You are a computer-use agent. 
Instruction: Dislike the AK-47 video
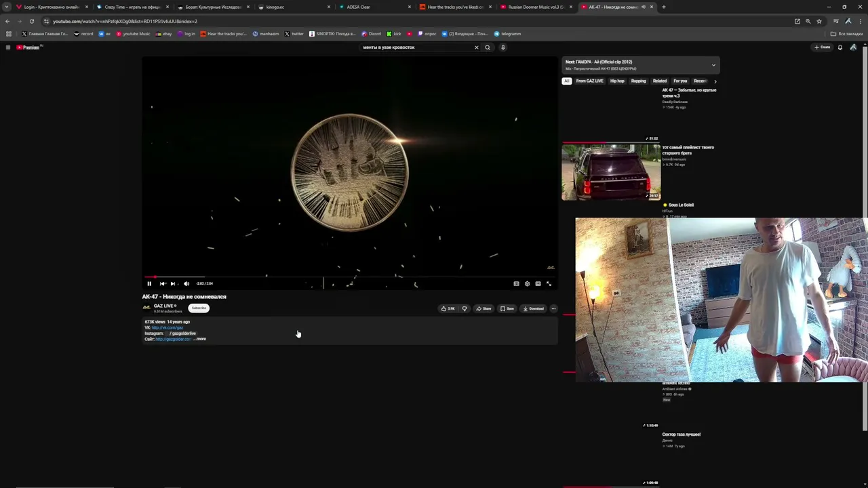coord(465,308)
